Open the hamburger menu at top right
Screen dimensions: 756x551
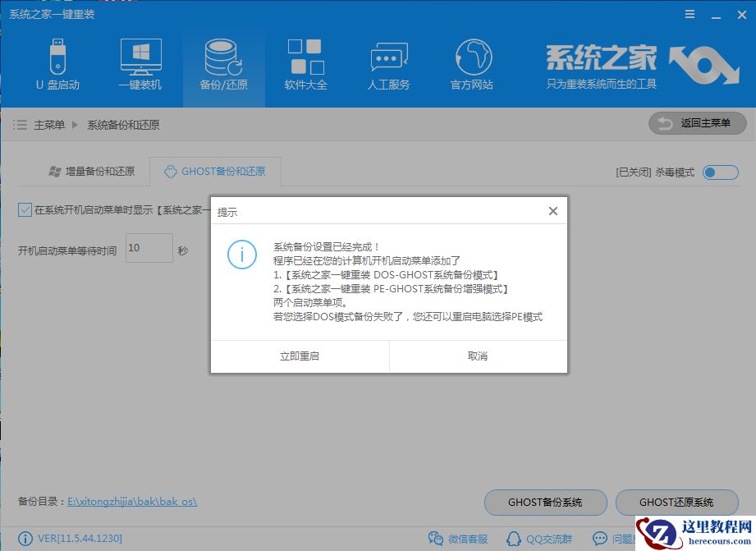tap(689, 13)
